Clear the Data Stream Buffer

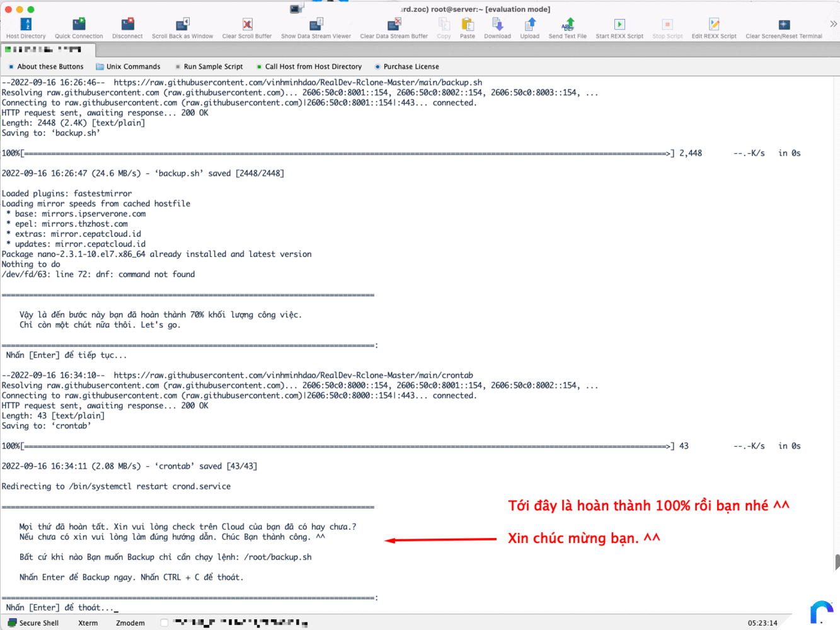pyautogui.click(x=394, y=28)
